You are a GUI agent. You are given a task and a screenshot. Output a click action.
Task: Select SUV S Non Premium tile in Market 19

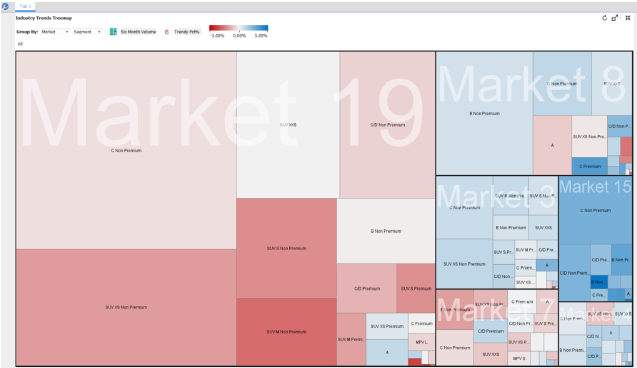coord(286,248)
